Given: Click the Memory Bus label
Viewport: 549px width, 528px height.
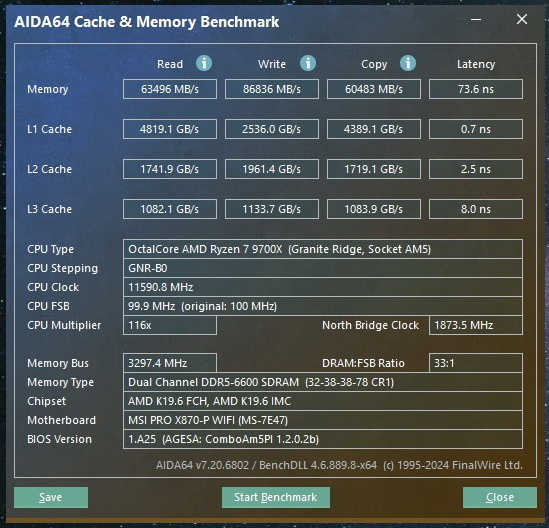Looking at the screenshot, I should tap(58, 363).
